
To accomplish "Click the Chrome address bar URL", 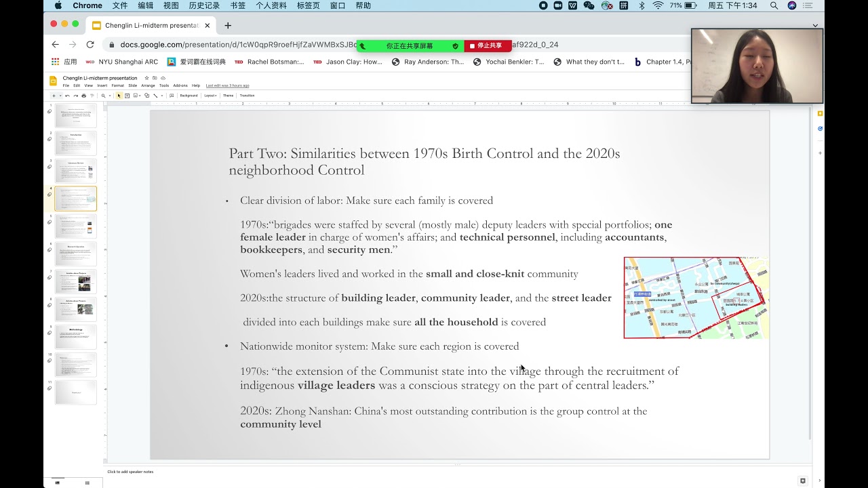I will pyautogui.click(x=237, y=45).
